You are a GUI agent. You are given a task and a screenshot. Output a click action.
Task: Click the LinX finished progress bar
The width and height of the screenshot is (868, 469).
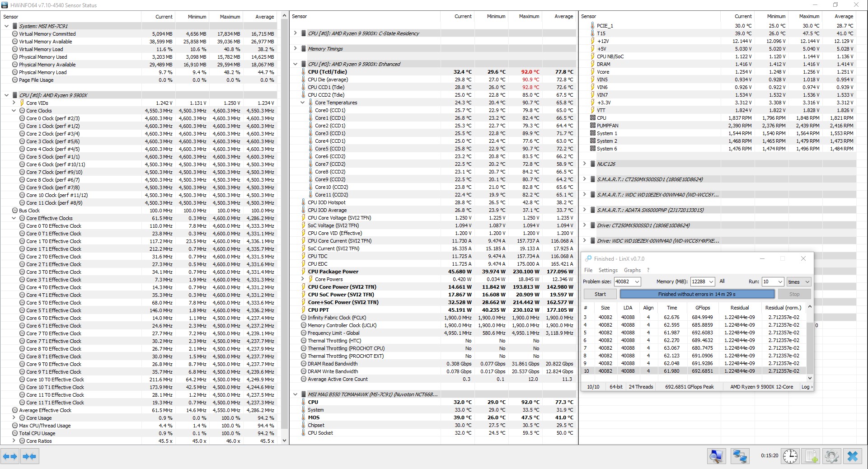(x=697, y=294)
